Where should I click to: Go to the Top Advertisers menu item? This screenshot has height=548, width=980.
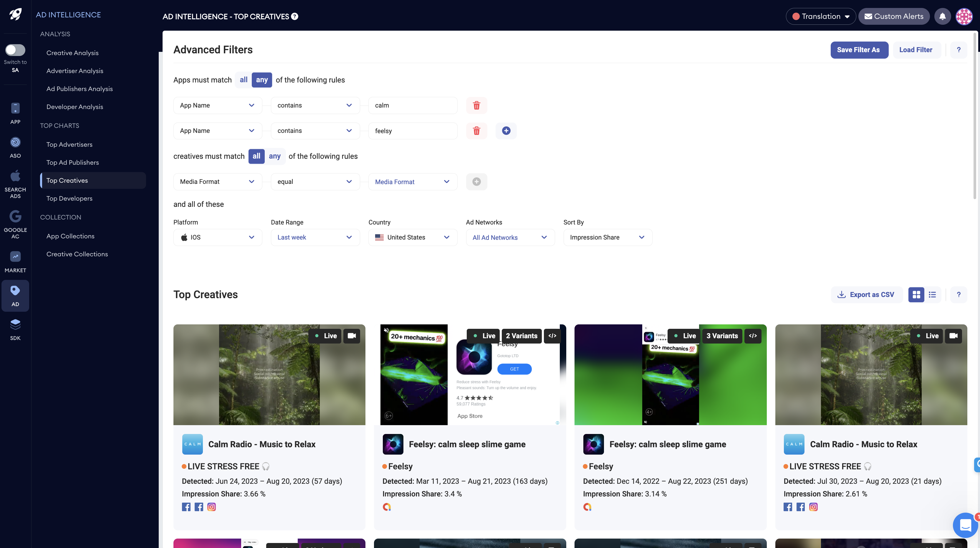coord(69,145)
